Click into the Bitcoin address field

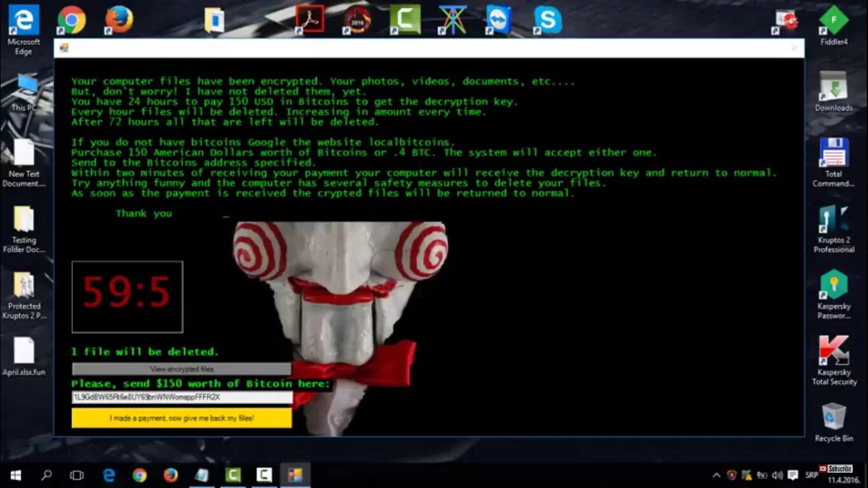[x=182, y=397]
